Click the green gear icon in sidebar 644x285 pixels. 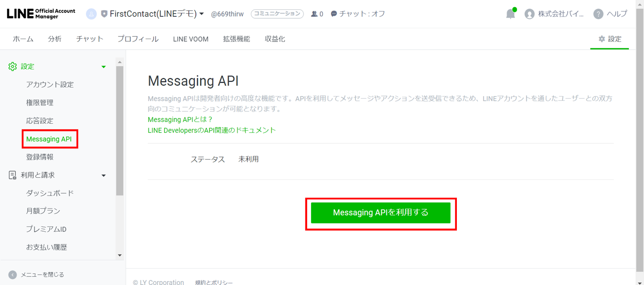[x=12, y=66]
